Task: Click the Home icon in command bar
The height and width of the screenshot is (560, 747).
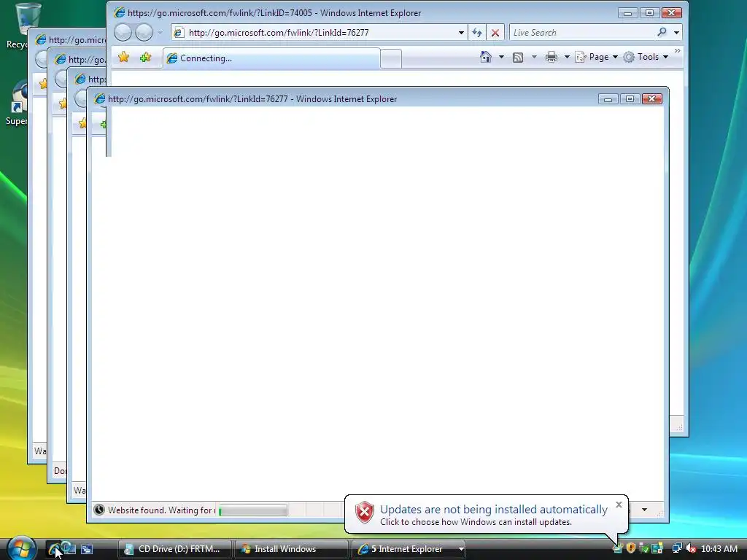Action: pos(485,57)
